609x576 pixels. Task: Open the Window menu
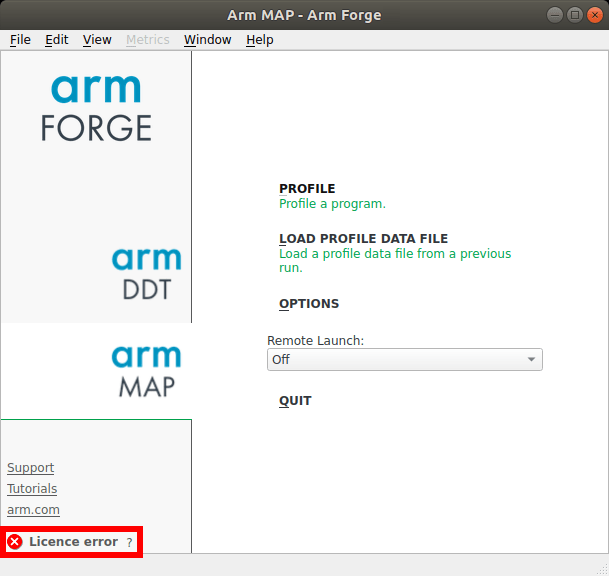[x=207, y=40]
